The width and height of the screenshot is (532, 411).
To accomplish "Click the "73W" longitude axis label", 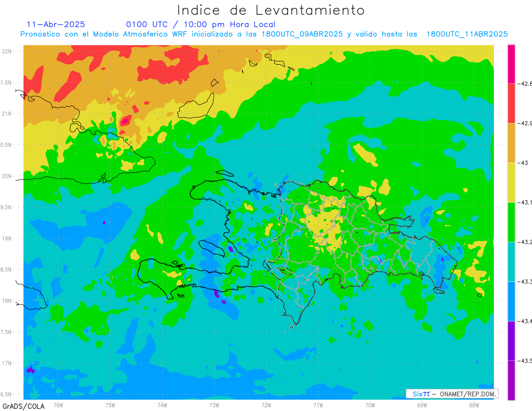I will coord(214,405).
